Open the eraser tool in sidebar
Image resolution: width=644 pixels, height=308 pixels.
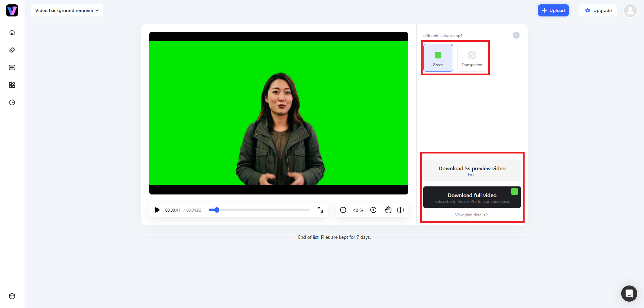[x=12, y=50]
